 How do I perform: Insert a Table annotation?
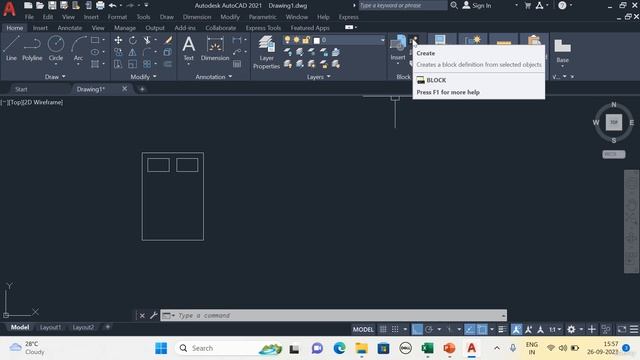coord(237,64)
